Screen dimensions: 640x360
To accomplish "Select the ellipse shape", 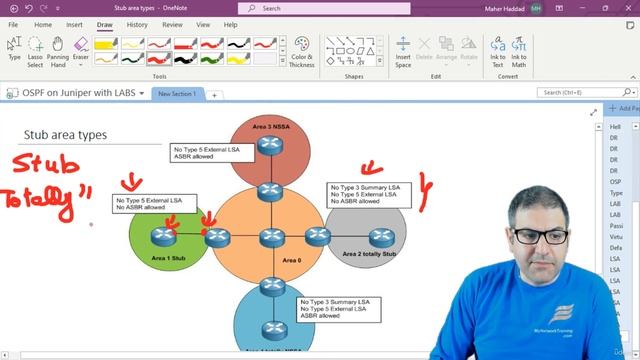I will (x=350, y=51).
